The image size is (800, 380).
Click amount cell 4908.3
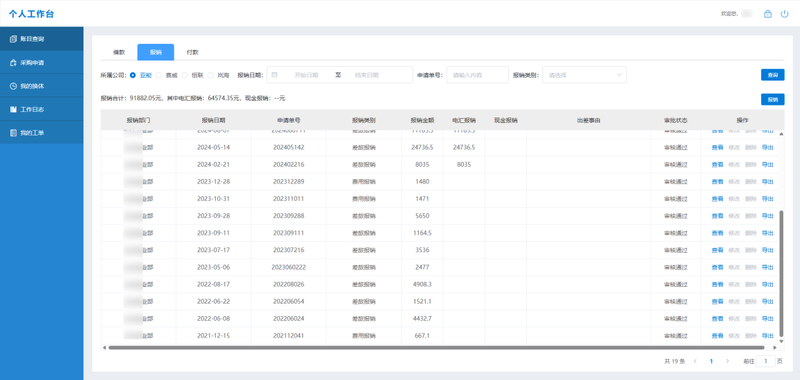[x=422, y=284]
